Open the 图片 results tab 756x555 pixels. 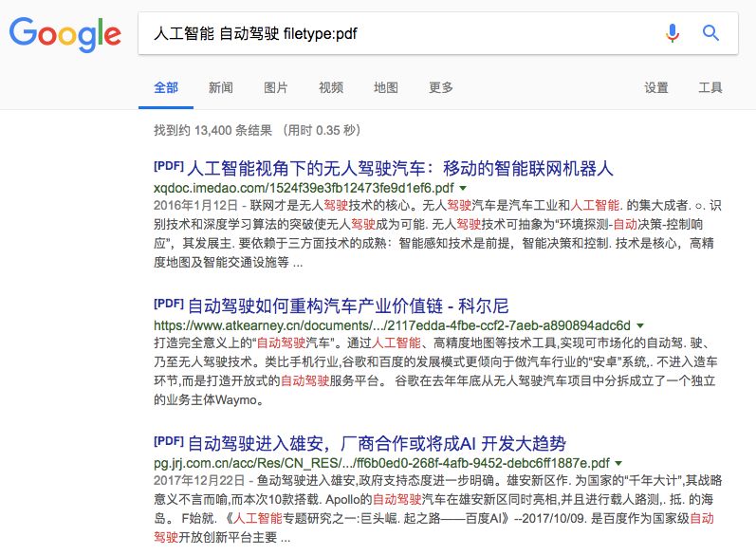275,87
